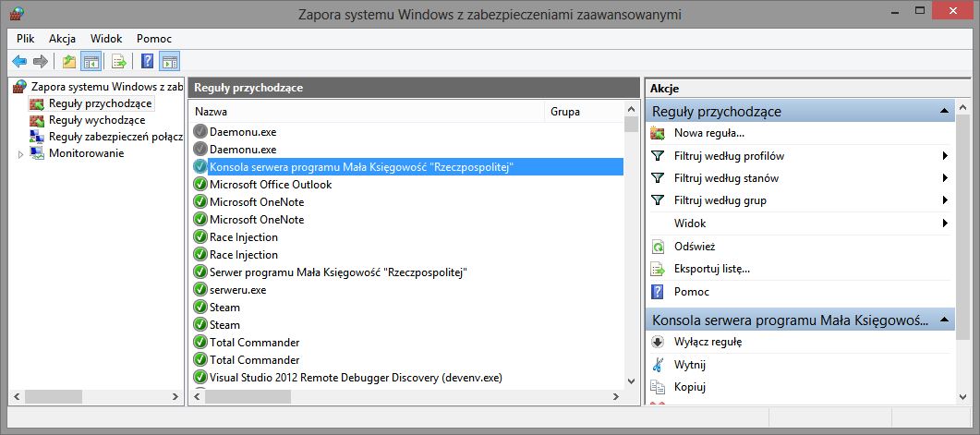Click Eksportuj listę... in the Akcje pane

coord(711,269)
